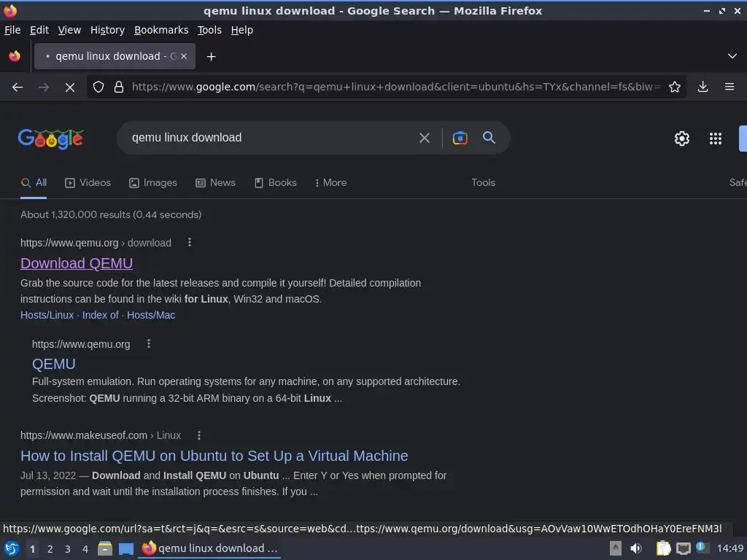Open options dots for qemu.org download result
Viewport: 747px width, 560px height.
click(x=190, y=242)
